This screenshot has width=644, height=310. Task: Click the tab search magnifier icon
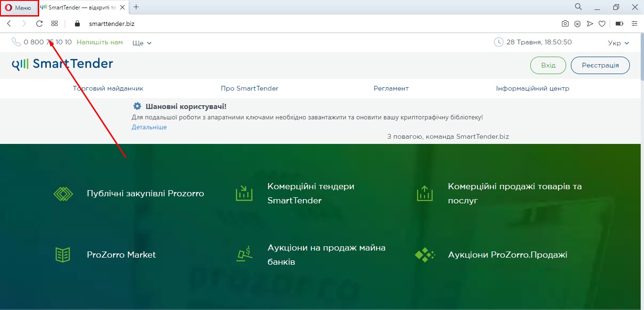[x=578, y=7]
